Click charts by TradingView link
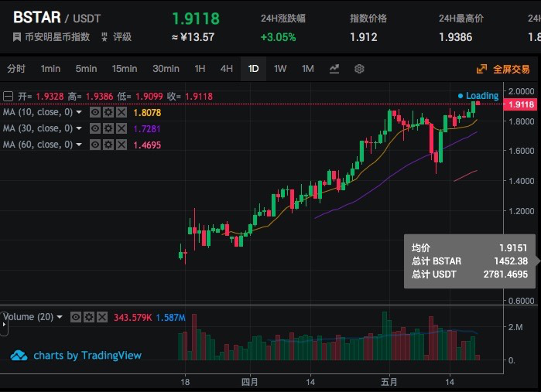 [x=87, y=356]
